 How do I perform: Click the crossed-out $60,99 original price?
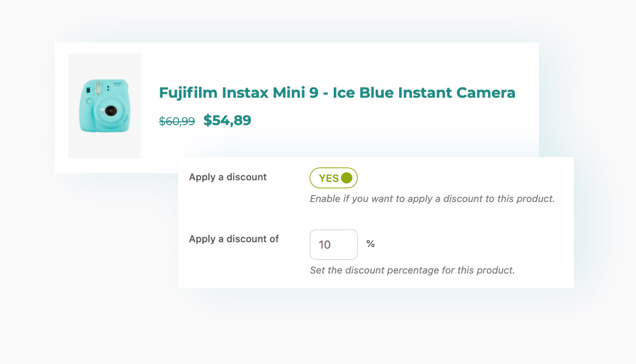(177, 121)
